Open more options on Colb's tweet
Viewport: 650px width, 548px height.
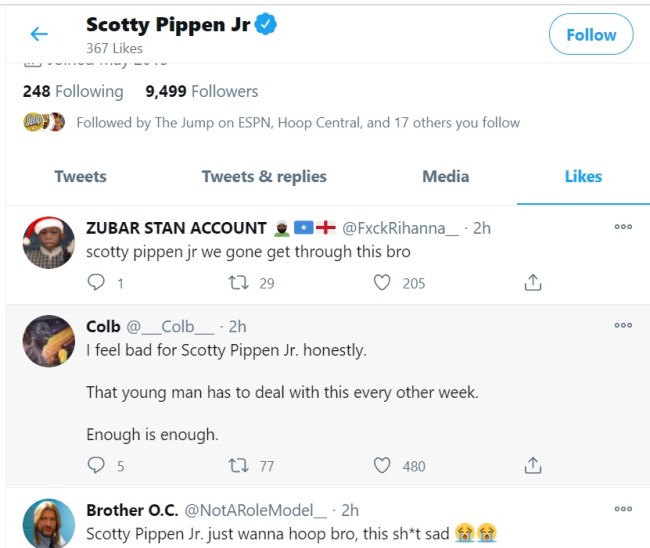click(623, 326)
